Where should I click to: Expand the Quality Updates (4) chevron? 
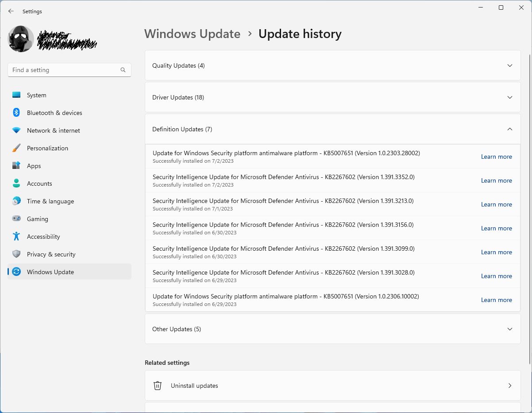(510, 65)
